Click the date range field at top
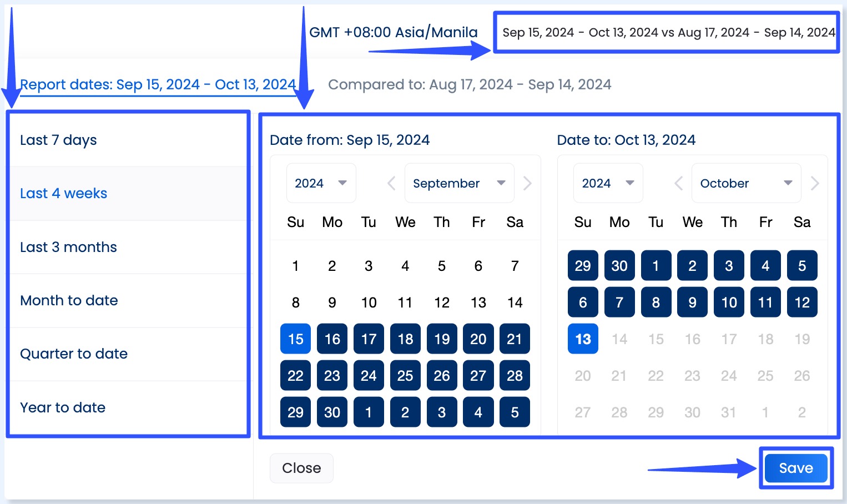Viewport: 847px width, 504px height. [667, 33]
